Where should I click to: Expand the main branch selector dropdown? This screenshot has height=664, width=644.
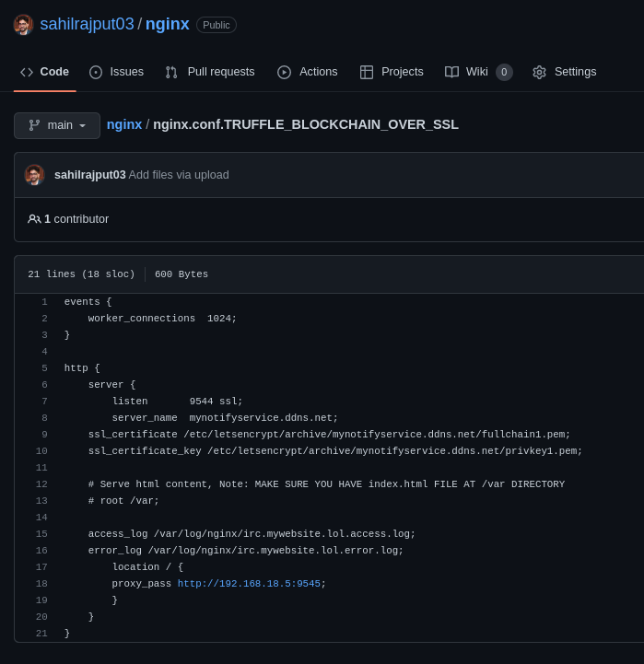click(x=57, y=126)
